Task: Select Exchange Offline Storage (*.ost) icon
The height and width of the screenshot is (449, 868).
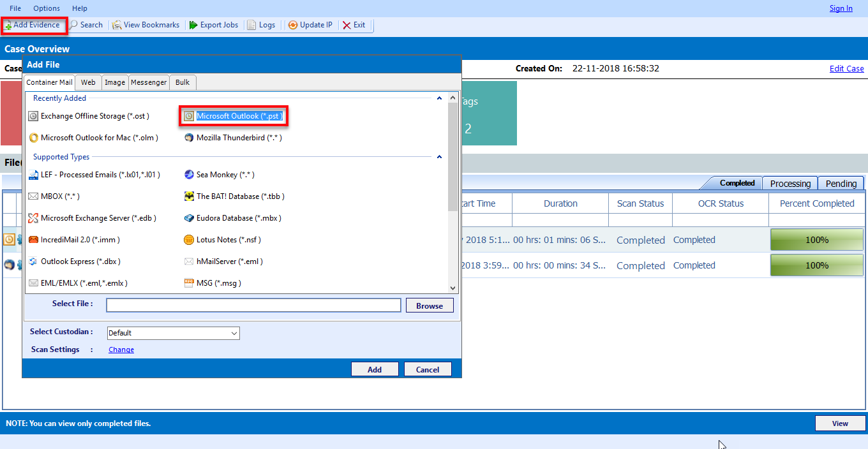Action: (x=34, y=116)
